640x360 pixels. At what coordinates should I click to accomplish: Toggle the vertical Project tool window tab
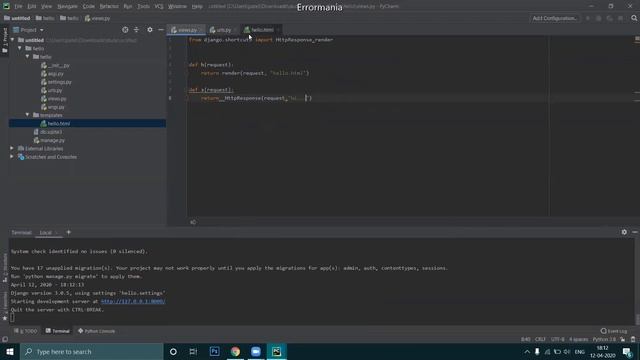[x=4, y=41]
